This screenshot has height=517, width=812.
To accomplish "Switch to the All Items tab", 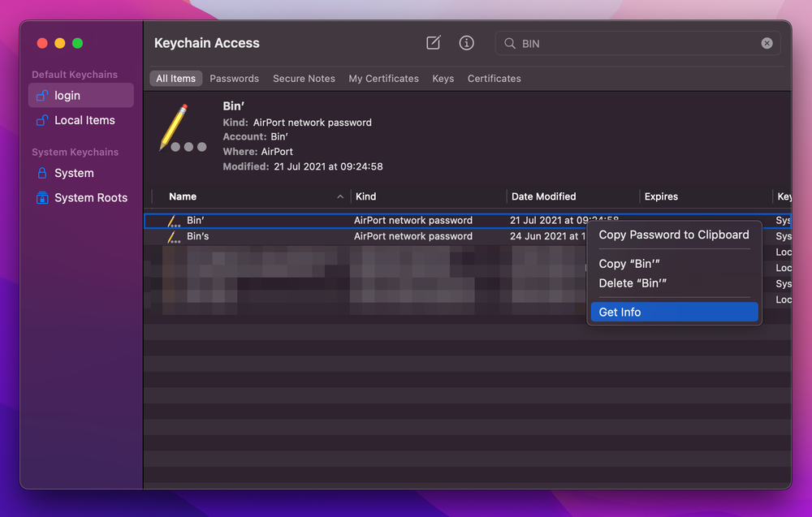I will pyautogui.click(x=175, y=79).
